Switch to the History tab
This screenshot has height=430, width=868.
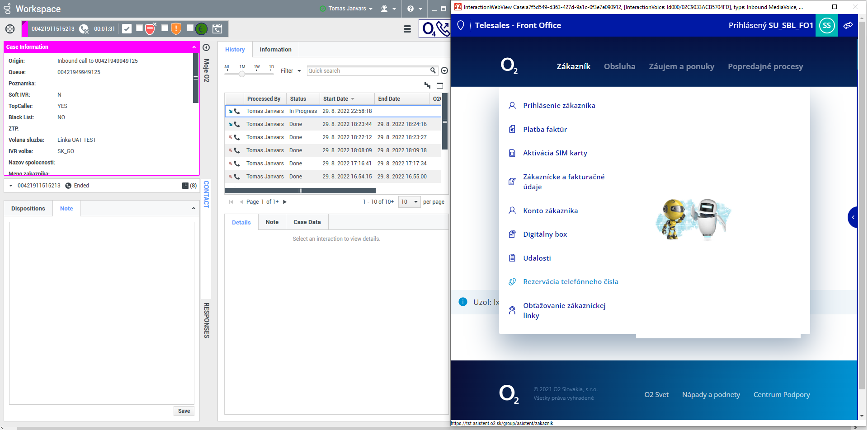coord(235,50)
